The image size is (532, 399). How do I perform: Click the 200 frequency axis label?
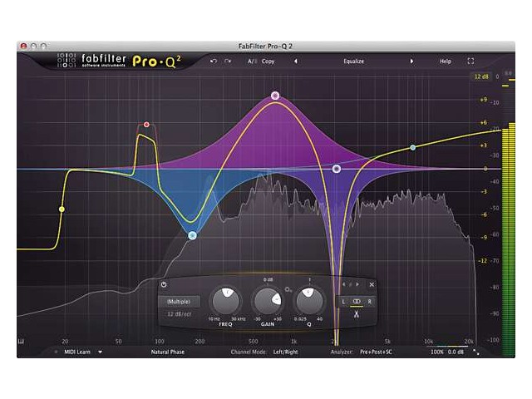(x=199, y=341)
